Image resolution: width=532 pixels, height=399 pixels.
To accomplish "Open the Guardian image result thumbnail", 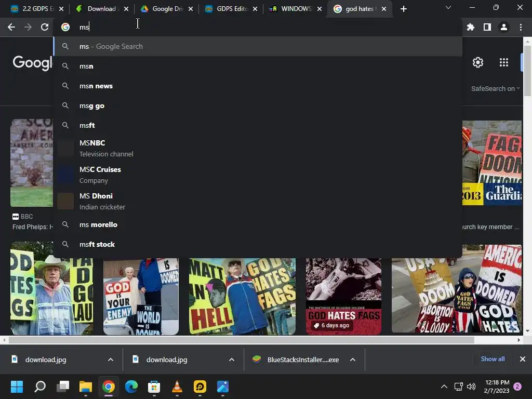I will (492, 163).
